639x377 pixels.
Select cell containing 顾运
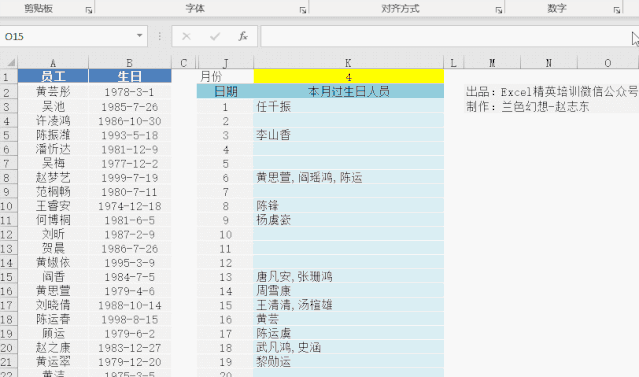pyautogui.click(x=53, y=334)
